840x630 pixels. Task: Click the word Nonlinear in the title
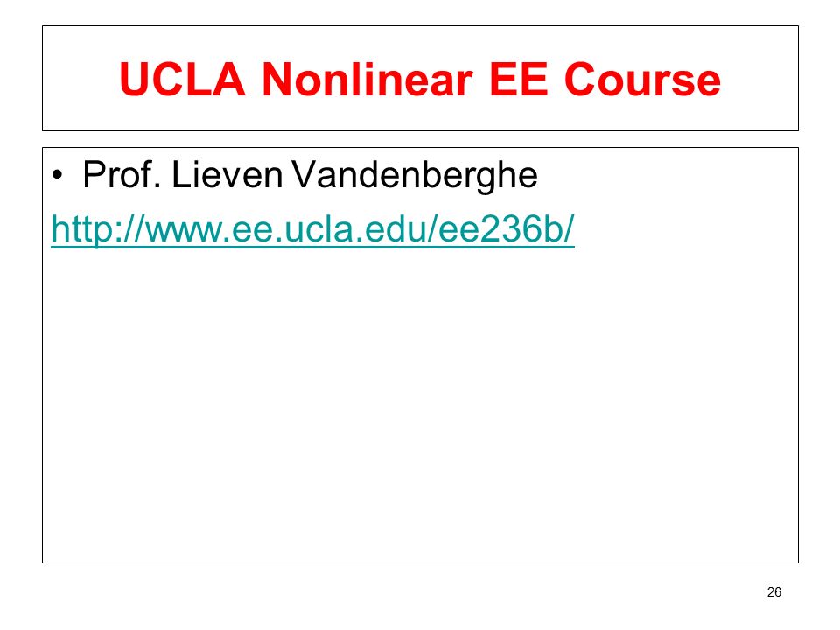(367, 80)
